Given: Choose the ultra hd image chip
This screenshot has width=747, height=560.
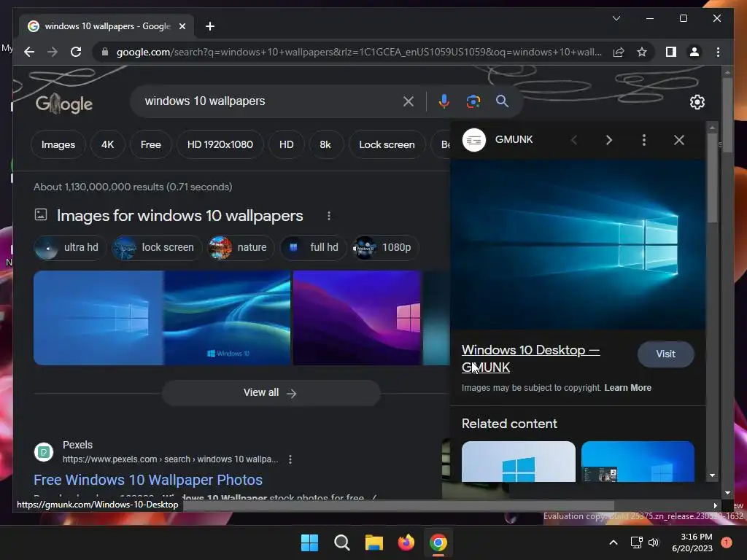Looking at the screenshot, I should 70,247.
